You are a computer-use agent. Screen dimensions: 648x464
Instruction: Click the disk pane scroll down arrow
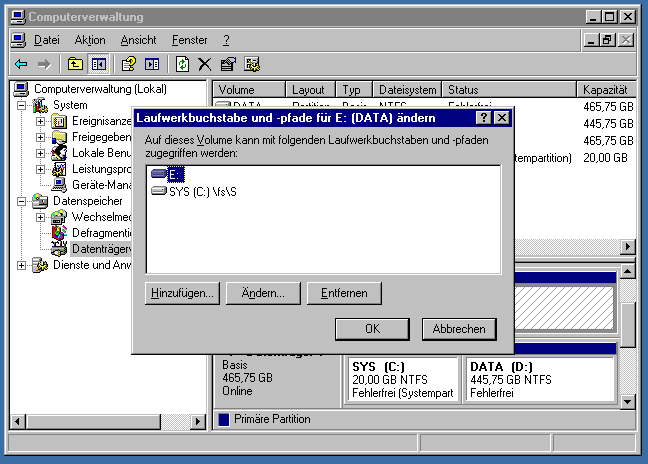click(x=628, y=401)
